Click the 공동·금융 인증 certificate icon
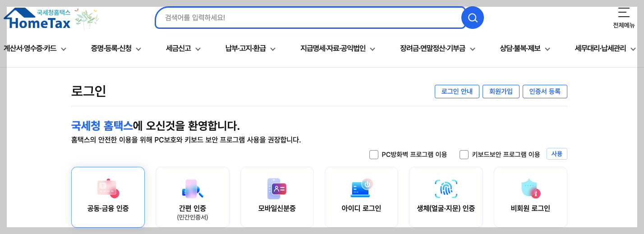This screenshot has height=234, width=644. click(x=108, y=188)
